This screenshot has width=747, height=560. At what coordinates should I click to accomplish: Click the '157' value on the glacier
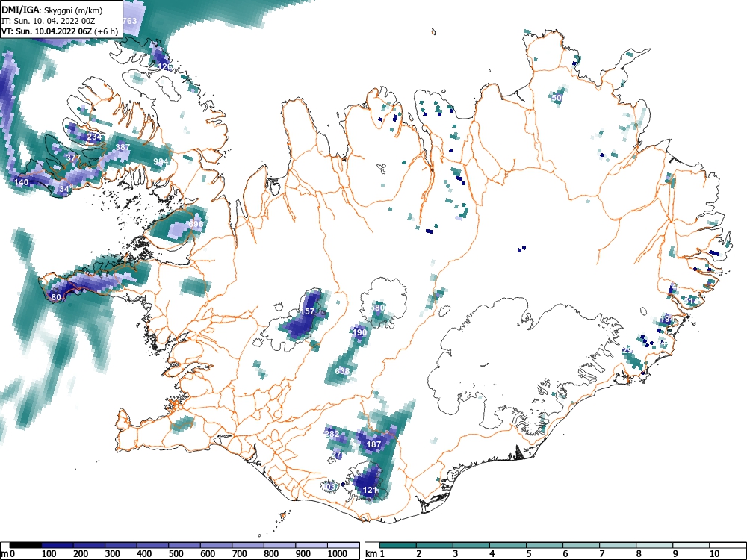point(308,311)
